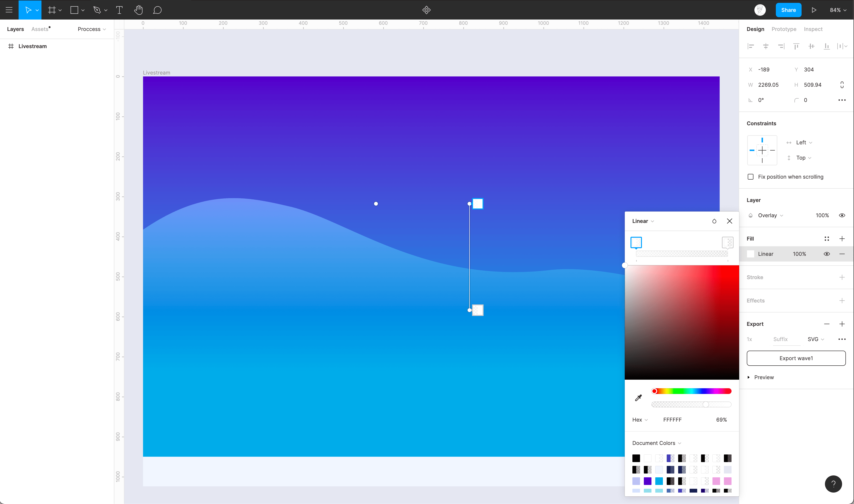Open the hamburger main menu

pyautogui.click(x=9, y=10)
